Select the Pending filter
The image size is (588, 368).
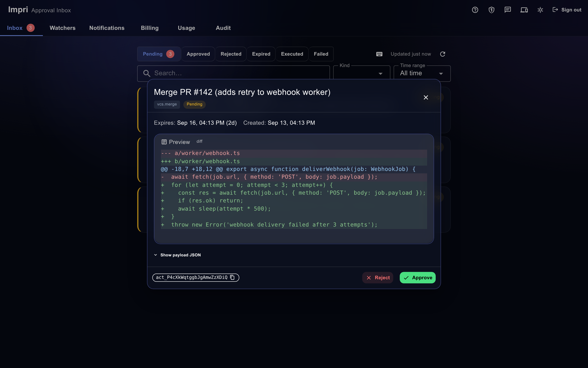[x=159, y=54]
